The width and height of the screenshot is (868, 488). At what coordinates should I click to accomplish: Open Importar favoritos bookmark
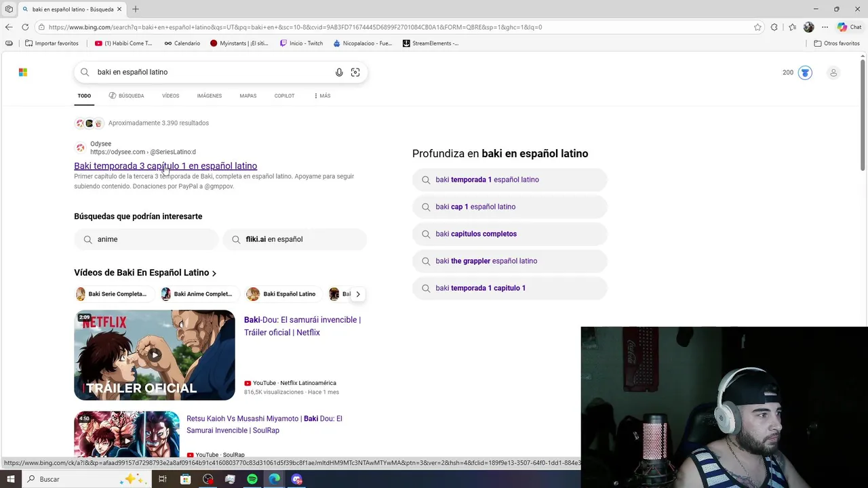(52, 43)
